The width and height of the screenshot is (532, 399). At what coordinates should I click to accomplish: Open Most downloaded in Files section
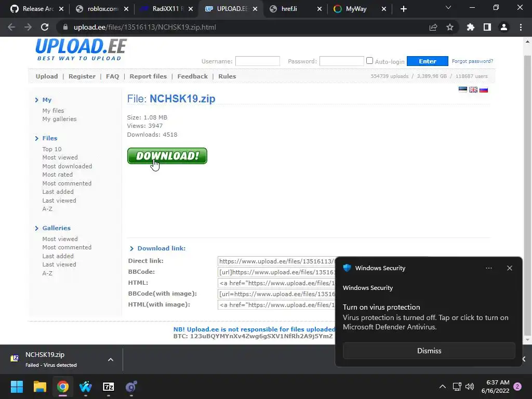[67, 166]
